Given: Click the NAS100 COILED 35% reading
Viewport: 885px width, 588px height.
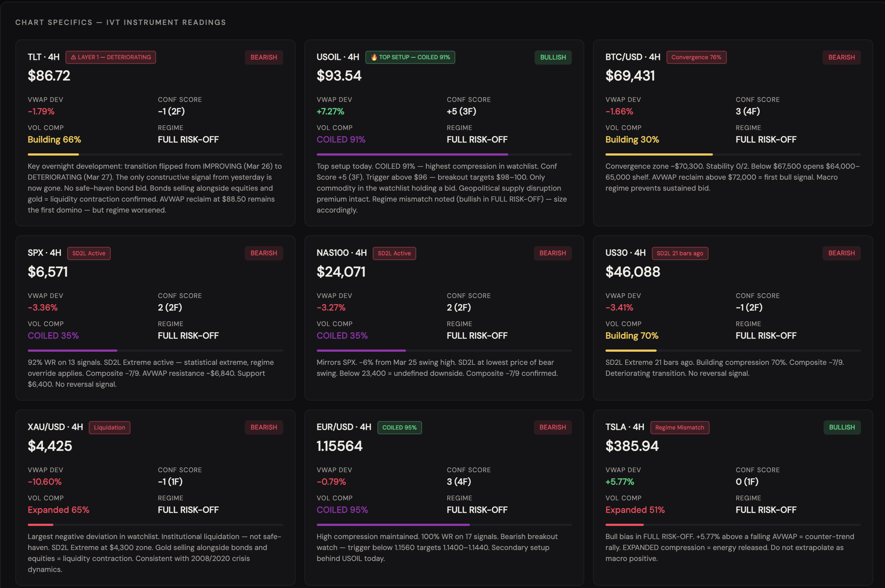Looking at the screenshot, I should click(x=342, y=336).
